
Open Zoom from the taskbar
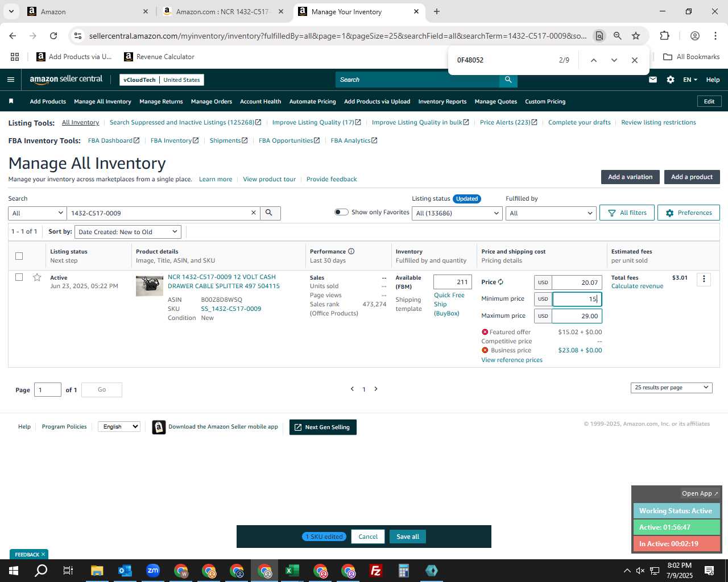coord(153,571)
